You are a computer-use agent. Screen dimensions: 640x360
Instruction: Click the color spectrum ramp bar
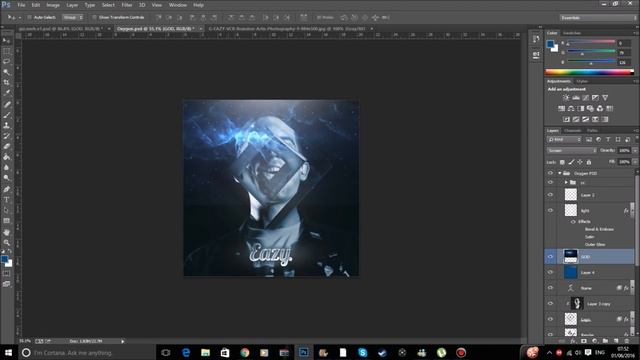(x=589, y=72)
